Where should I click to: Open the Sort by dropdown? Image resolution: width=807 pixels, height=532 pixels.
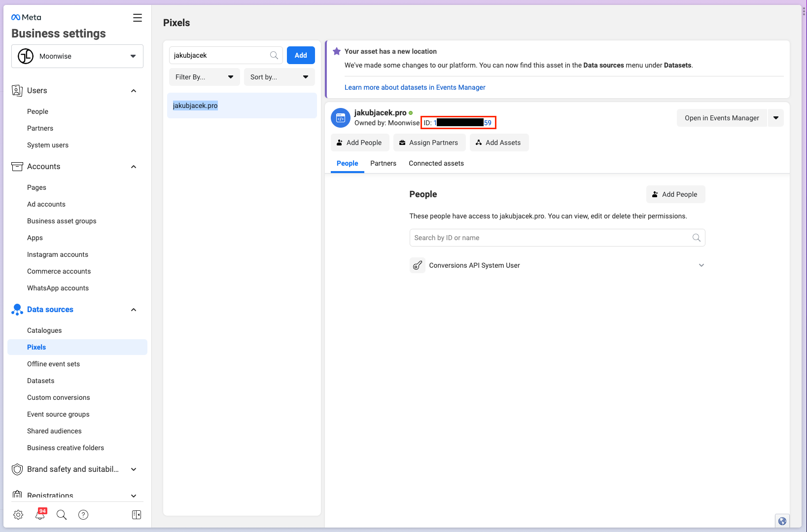(279, 77)
